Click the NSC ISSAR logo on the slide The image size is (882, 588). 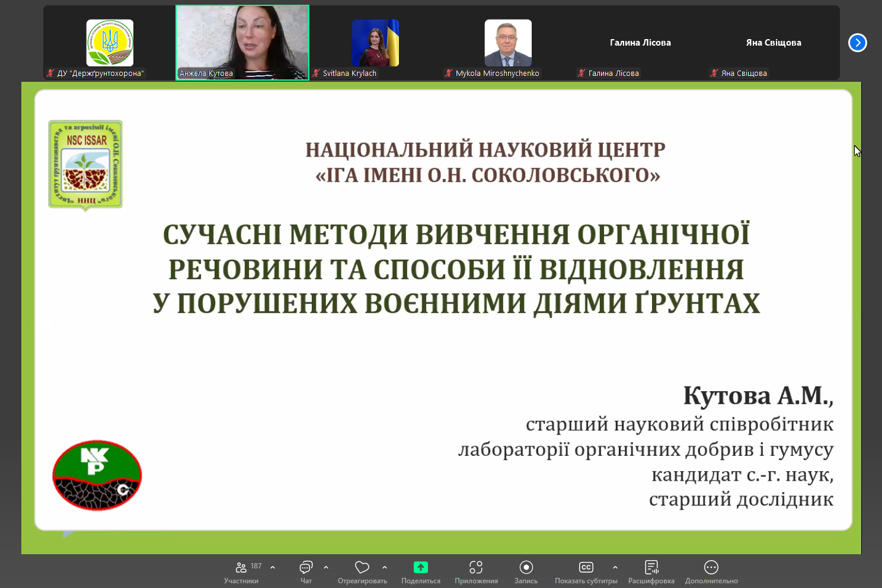tap(85, 165)
